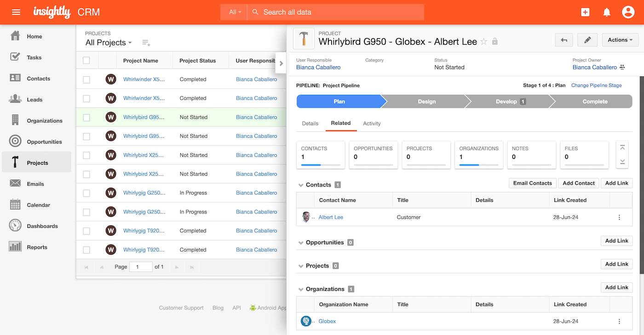
Task: Open the notifications bell
Action: point(607,12)
